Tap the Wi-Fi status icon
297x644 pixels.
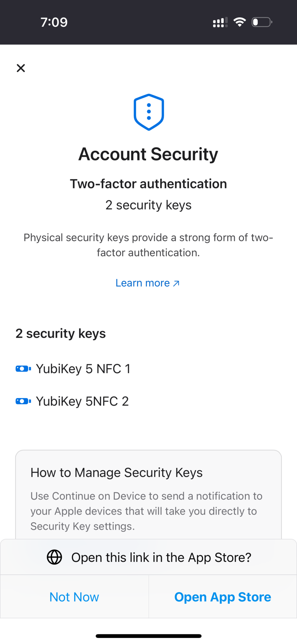[x=239, y=22]
